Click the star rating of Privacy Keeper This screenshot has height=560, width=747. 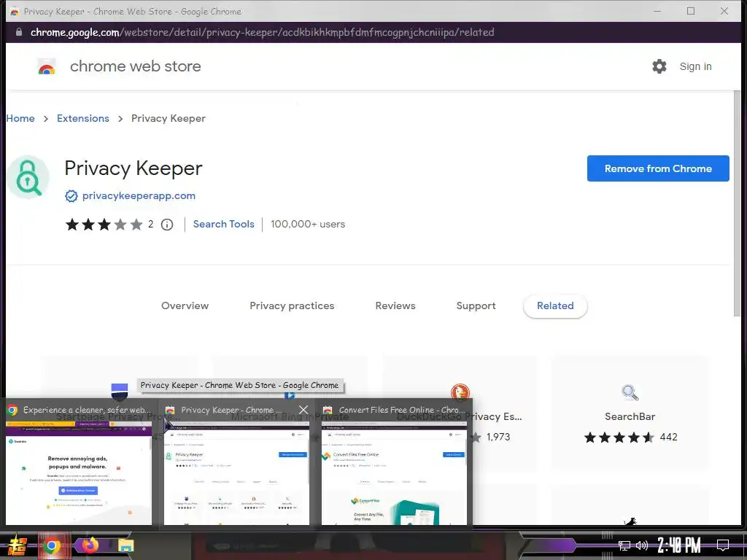pos(104,225)
